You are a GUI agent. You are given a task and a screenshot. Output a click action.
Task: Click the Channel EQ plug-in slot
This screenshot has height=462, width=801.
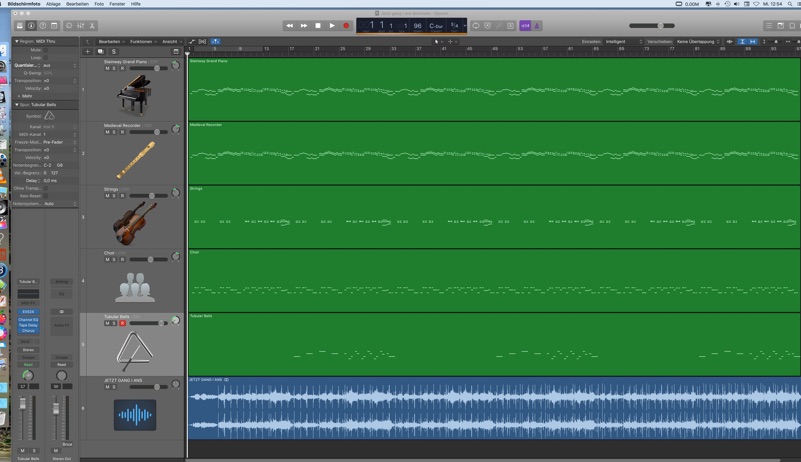click(x=28, y=319)
